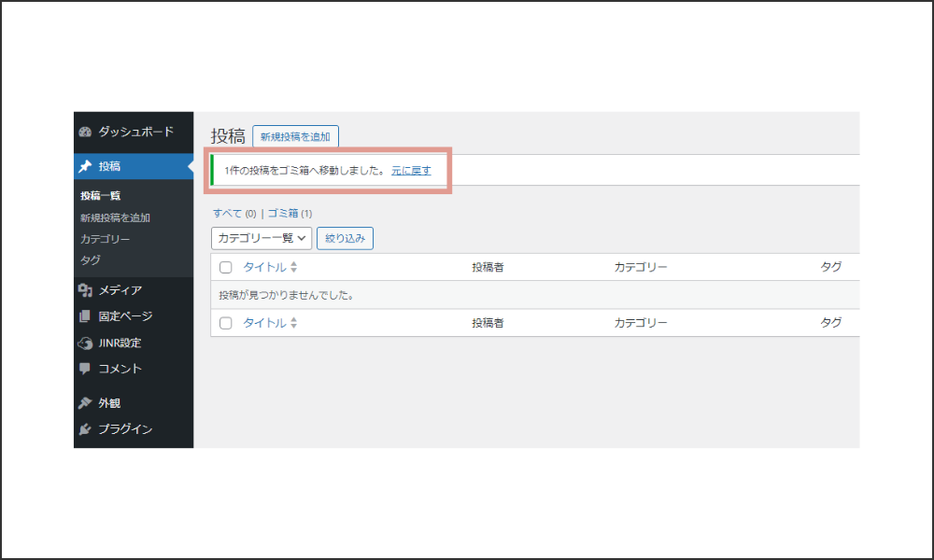Open JINR設定 menu label
The image size is (934, 560).
tap(120, 343)
